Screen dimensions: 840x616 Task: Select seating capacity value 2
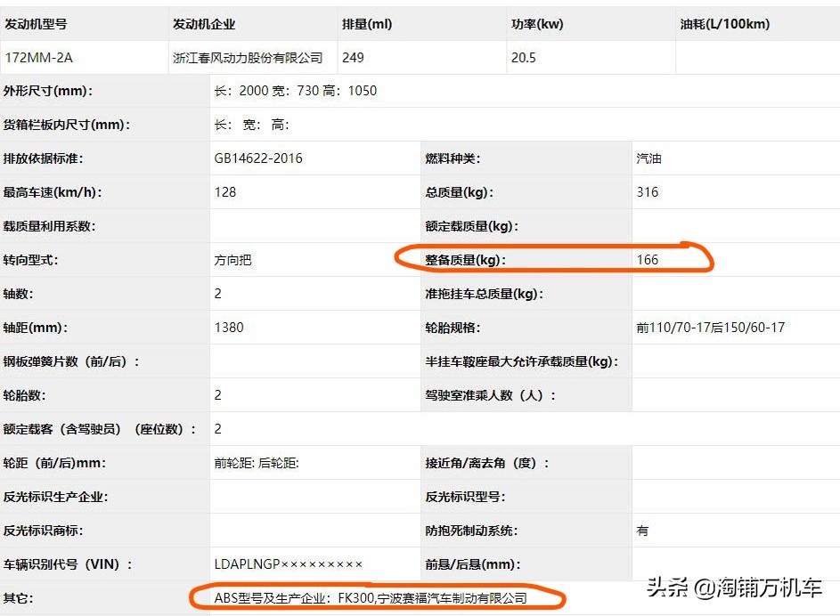pyautogui.click(x=216, y=428)
